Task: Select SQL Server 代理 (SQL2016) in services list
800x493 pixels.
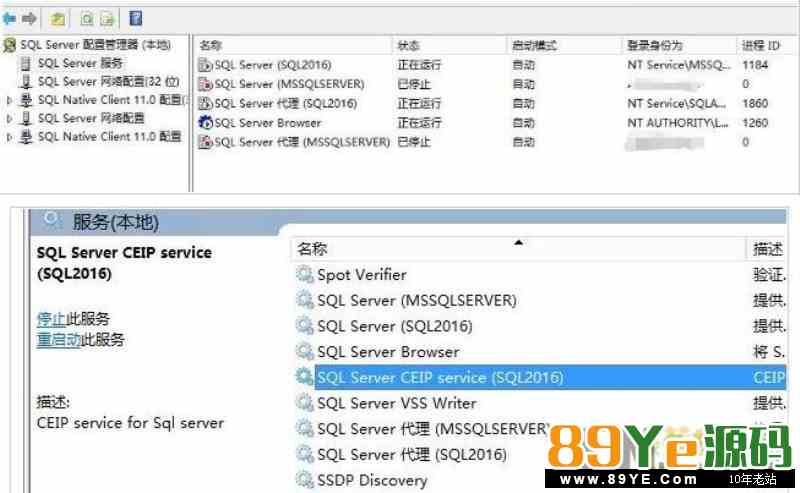Action: click(412, 454)
